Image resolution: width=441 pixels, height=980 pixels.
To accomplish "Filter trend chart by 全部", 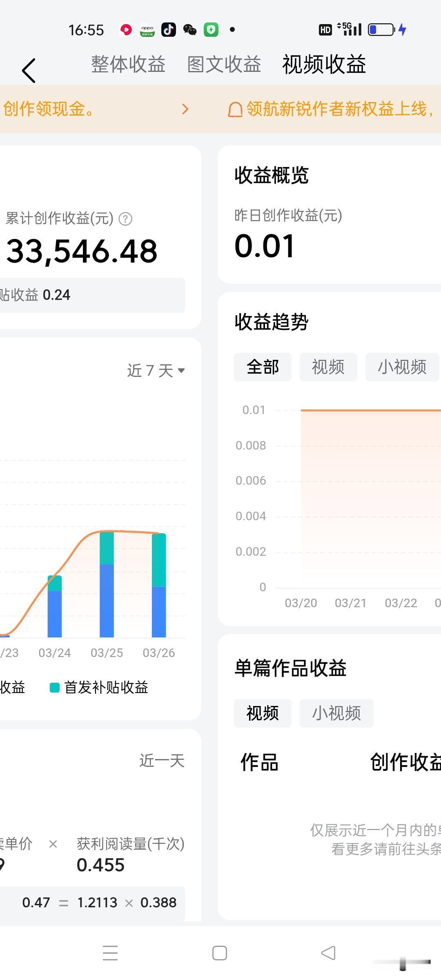I will (x=263, y=367).
